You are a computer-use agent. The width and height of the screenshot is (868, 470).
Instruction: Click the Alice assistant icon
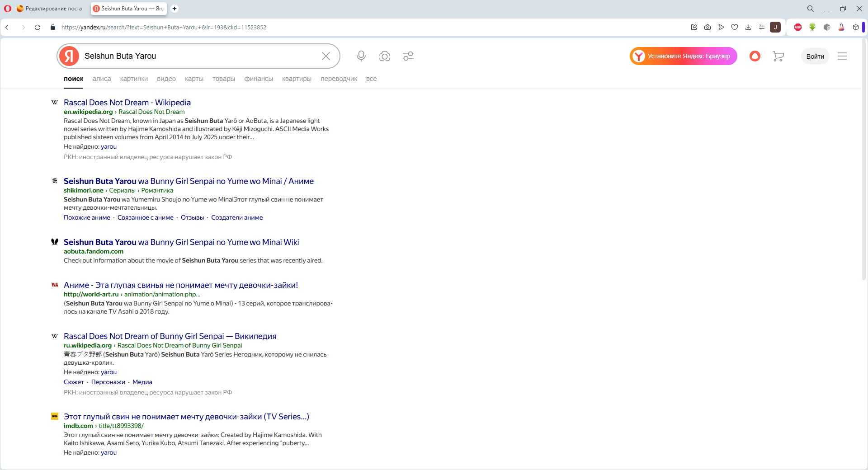point(755,56)
